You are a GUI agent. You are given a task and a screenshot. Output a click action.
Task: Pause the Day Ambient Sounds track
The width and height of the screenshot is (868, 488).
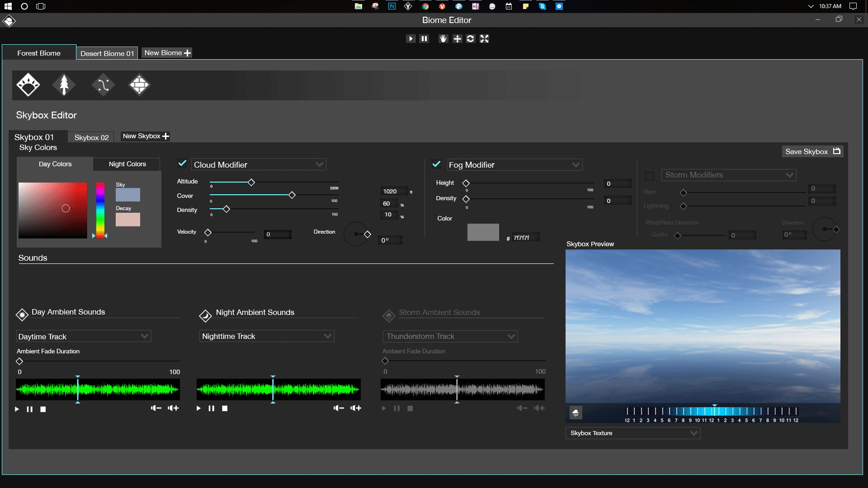tap(30, 409)
